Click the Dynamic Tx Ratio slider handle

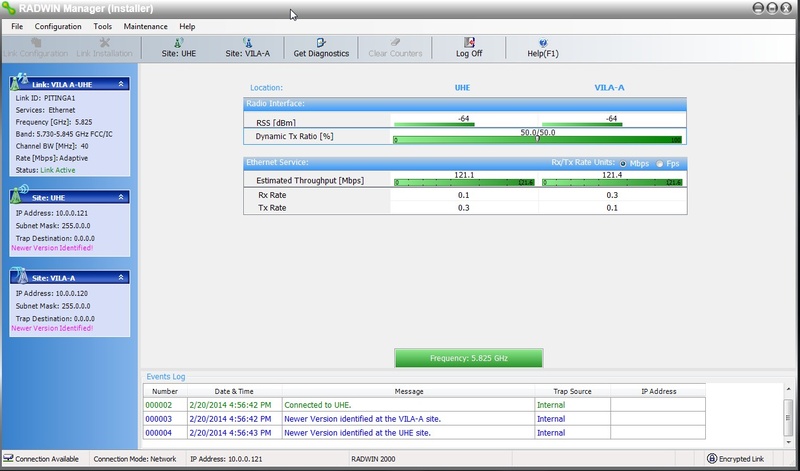click(537, 138)
